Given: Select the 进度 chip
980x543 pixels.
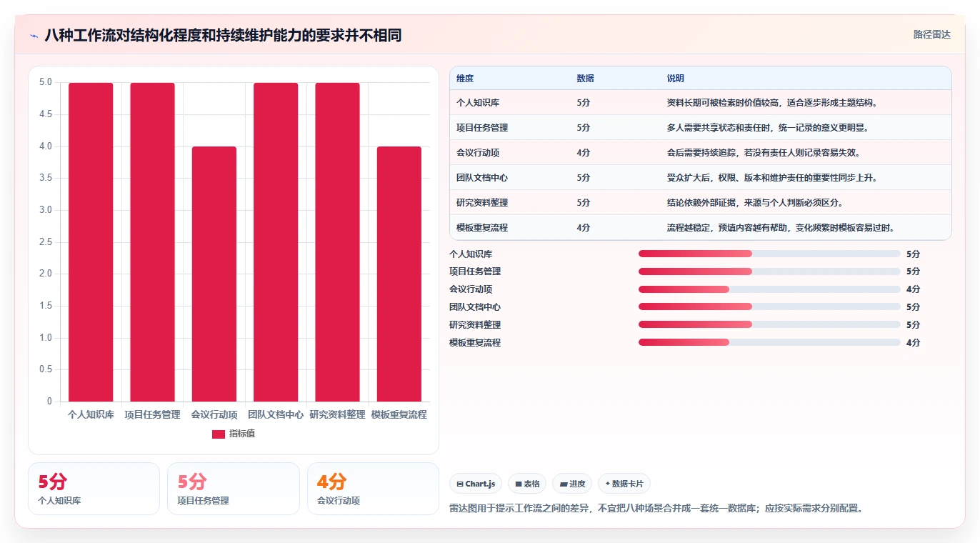Looking at the screenshot, I should (572, 484).
